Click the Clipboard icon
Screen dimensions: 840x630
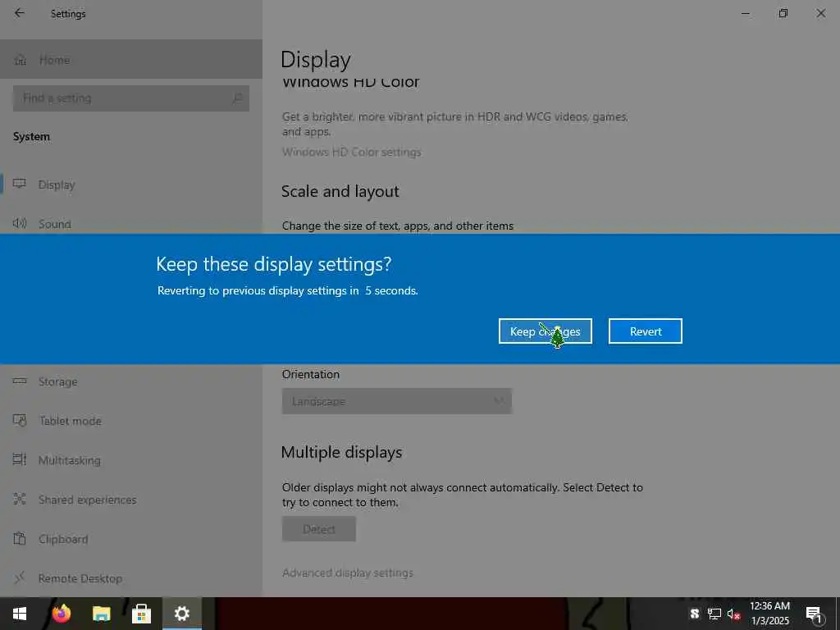pyautogui.click(x=20, y=538)
